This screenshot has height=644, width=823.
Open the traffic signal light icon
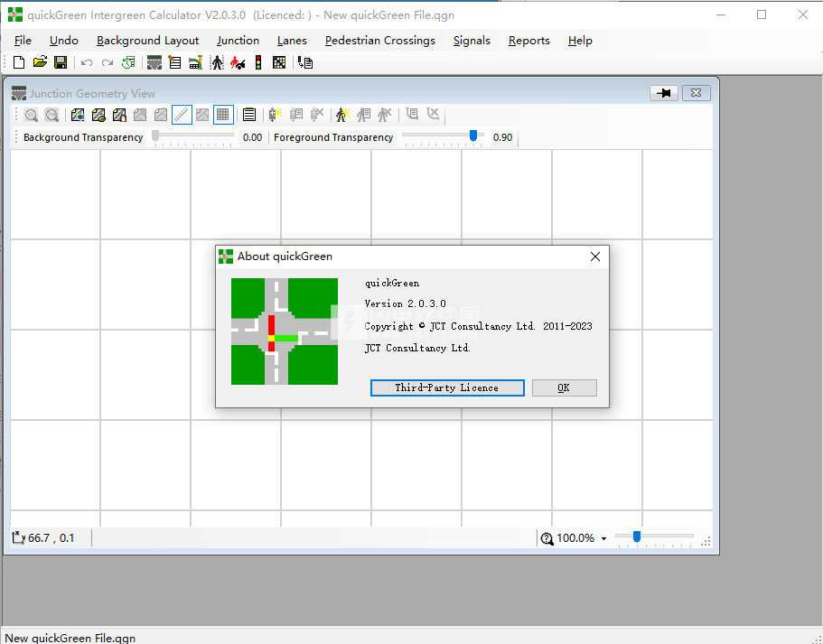[258, 63]
